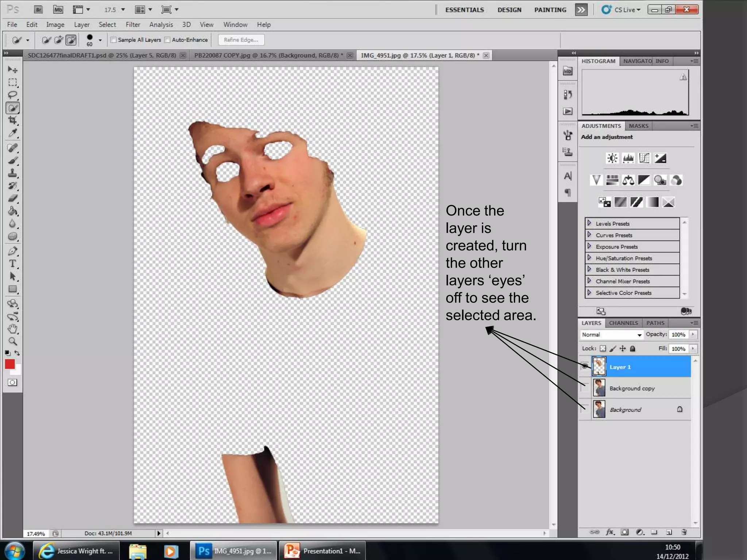Image resolution: width=747 pixels, height=560 pixels.
Task: Select the Zoom tool
Action: point(13,342)
